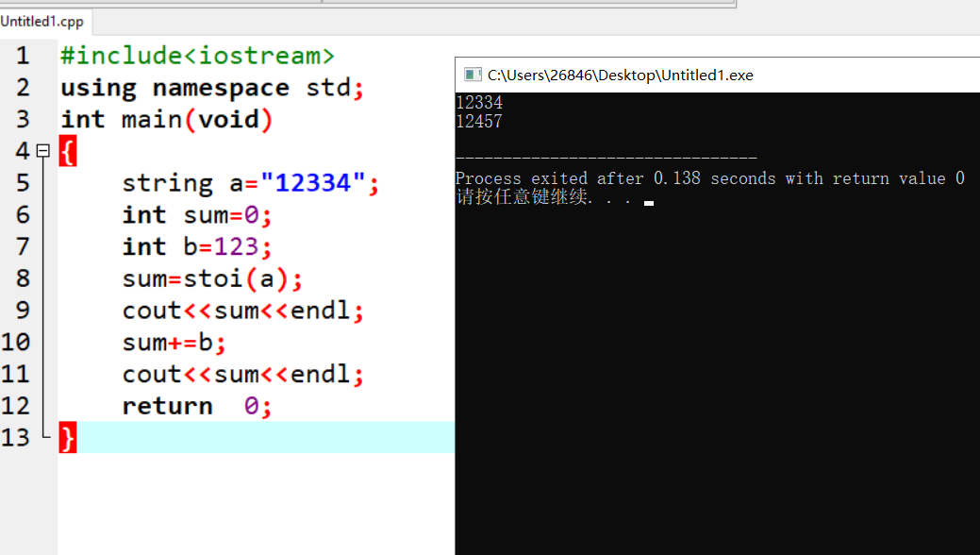Click the closing brace on line 13
The image size is (980, 555).
pyautogui.click(x=67, y=436)
